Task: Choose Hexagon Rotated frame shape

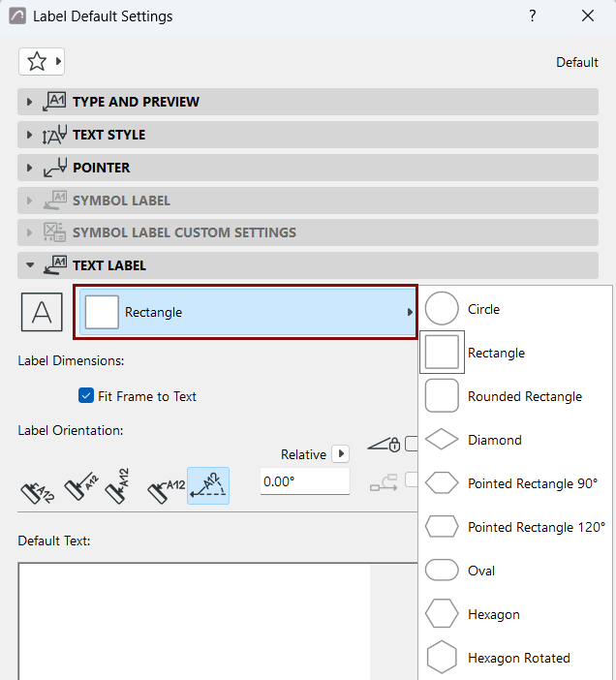Action: [515, 658]
